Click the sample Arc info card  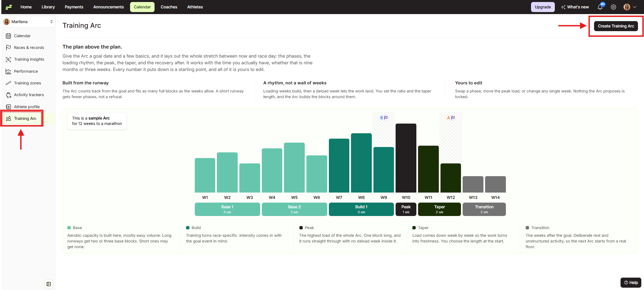click(x=97, y=121)
